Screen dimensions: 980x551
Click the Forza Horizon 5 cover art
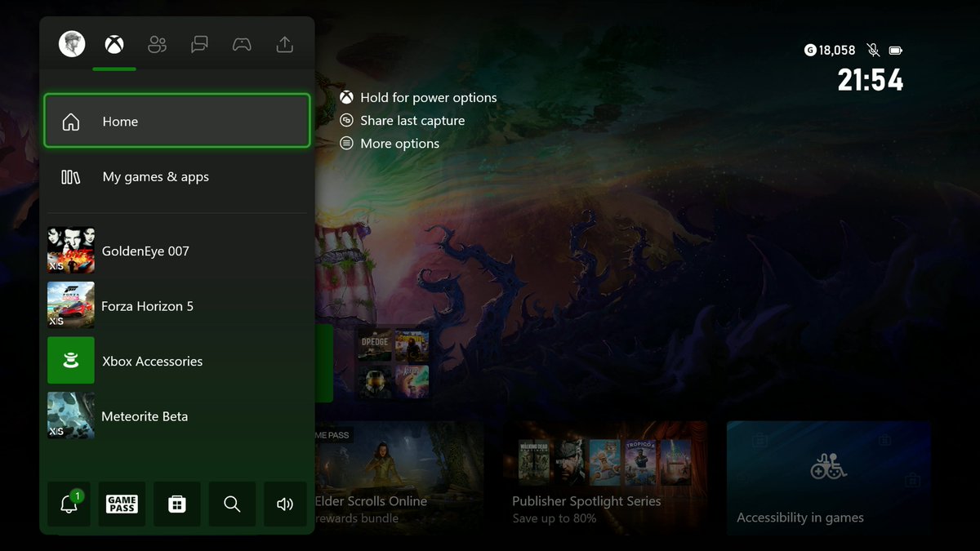click(x=71, y=305)
